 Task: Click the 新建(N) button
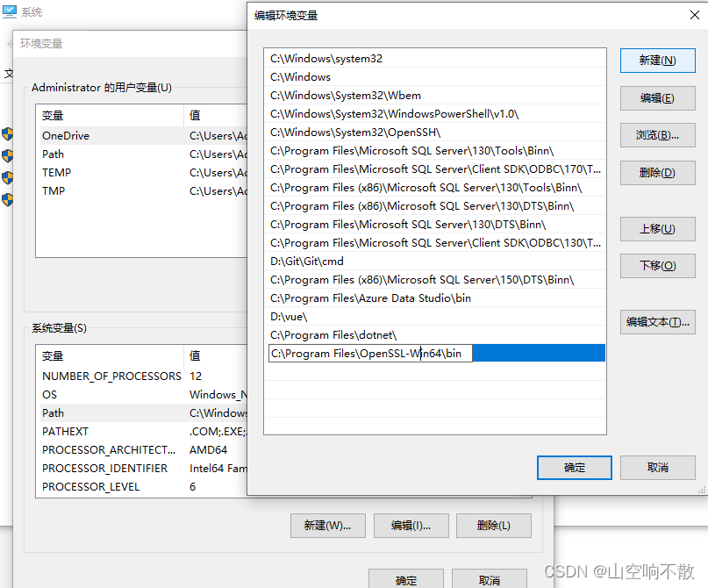pos(657,61)
